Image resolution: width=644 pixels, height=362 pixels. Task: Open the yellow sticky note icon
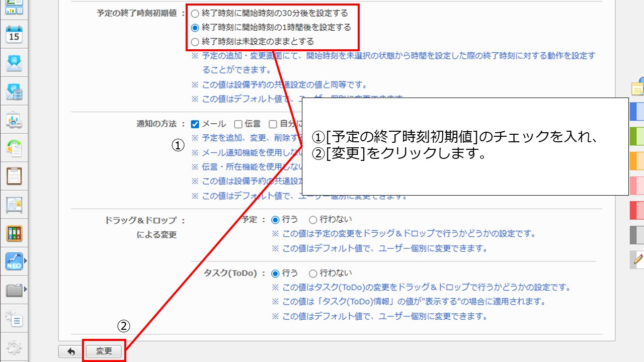coord(638,87)
